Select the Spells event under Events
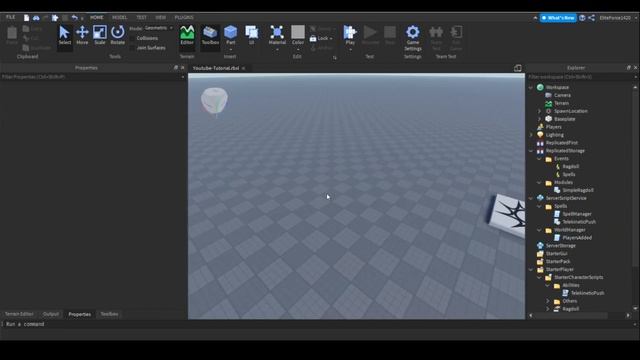The width and height of the screenshot is (640, 360). [569, 174]
